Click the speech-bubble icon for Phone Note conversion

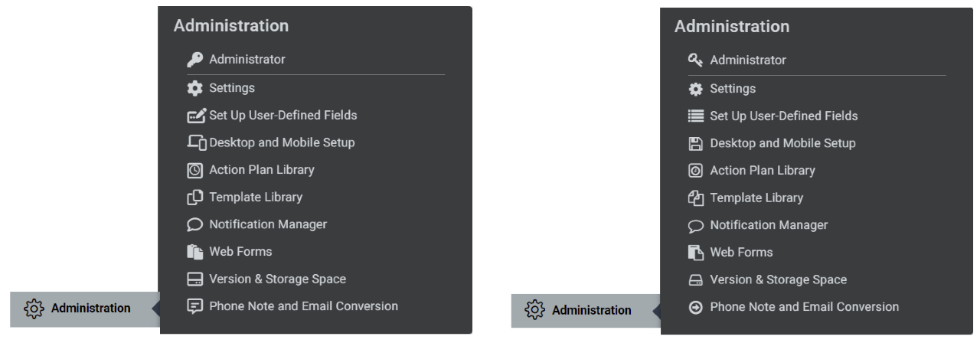tap(195, 306)
